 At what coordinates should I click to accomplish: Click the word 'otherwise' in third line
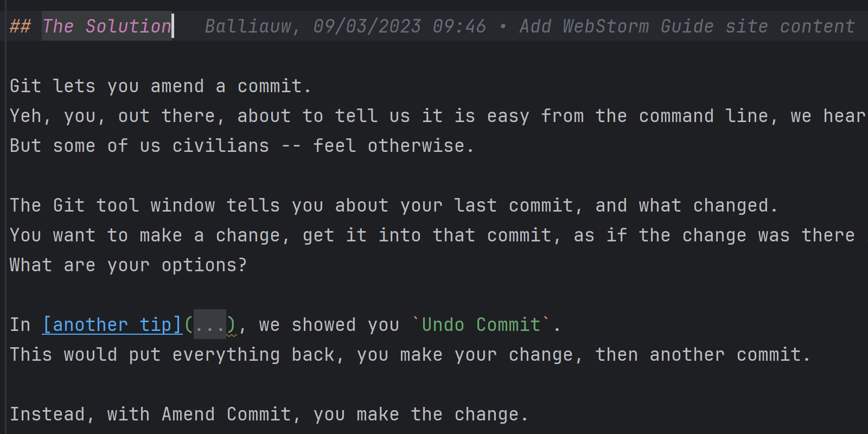click(416, 145)
